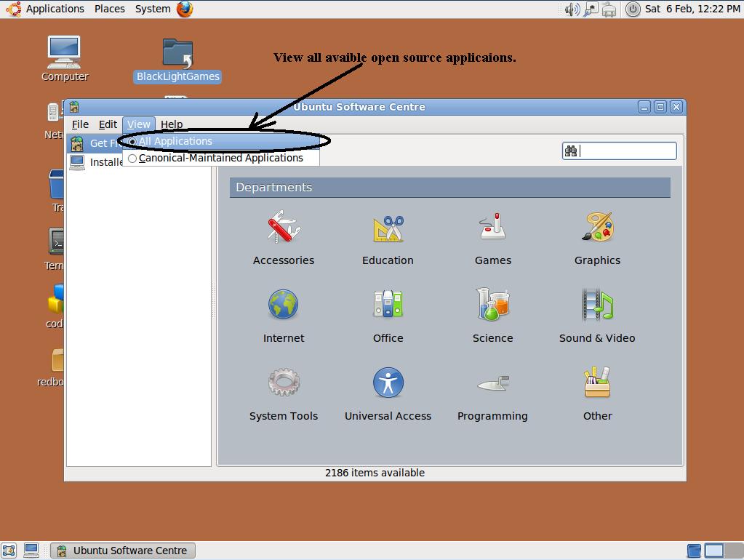Select the All Applications radio option
The height and width of the screenshot is (560, 744).
coord(132,141)
